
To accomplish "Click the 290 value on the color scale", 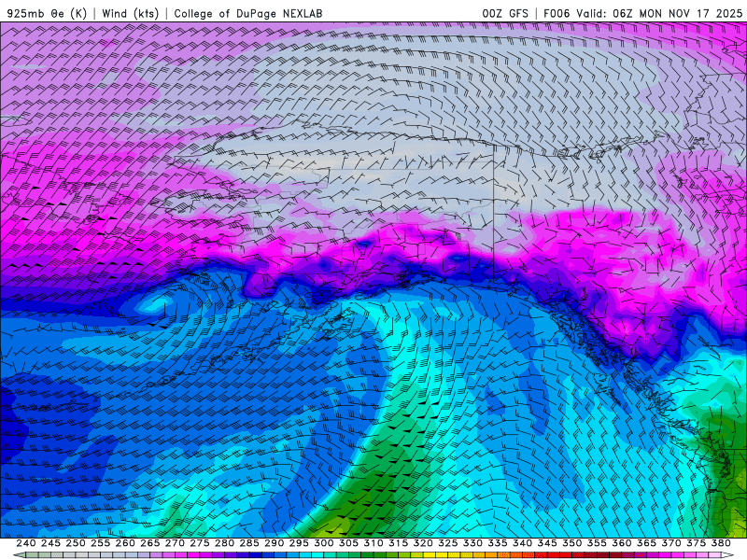I will pyautogui.click(x=274, y=543).
